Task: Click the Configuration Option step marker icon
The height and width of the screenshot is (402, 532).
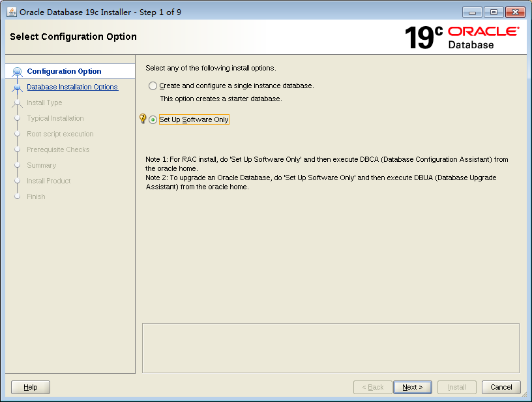Action: click(18, 71)
